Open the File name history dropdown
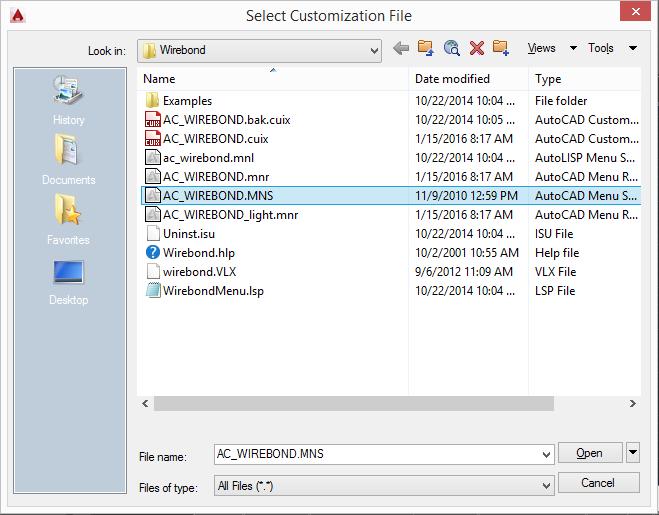The width and height of the screenshot is (659, 515). pyautogui.click(x=546, y=454)
